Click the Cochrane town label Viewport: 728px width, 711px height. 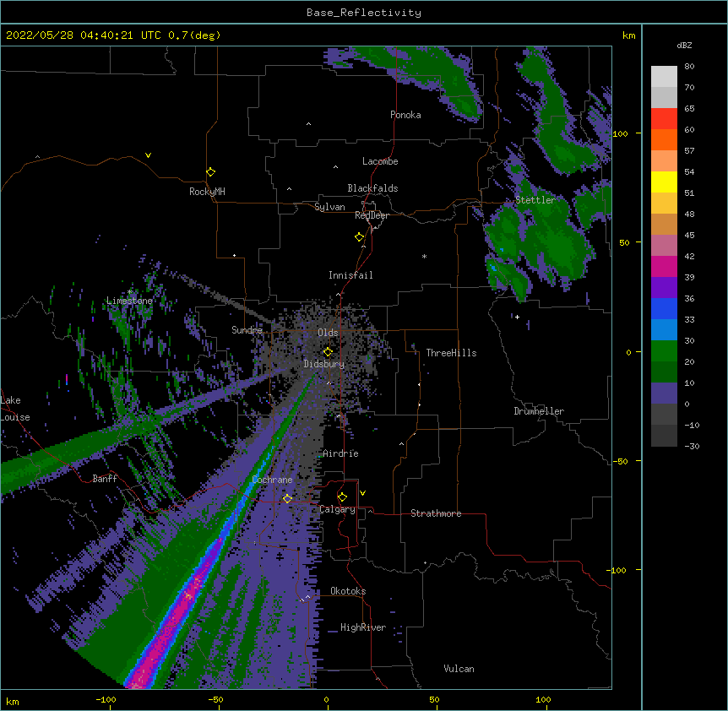[272, 480]
